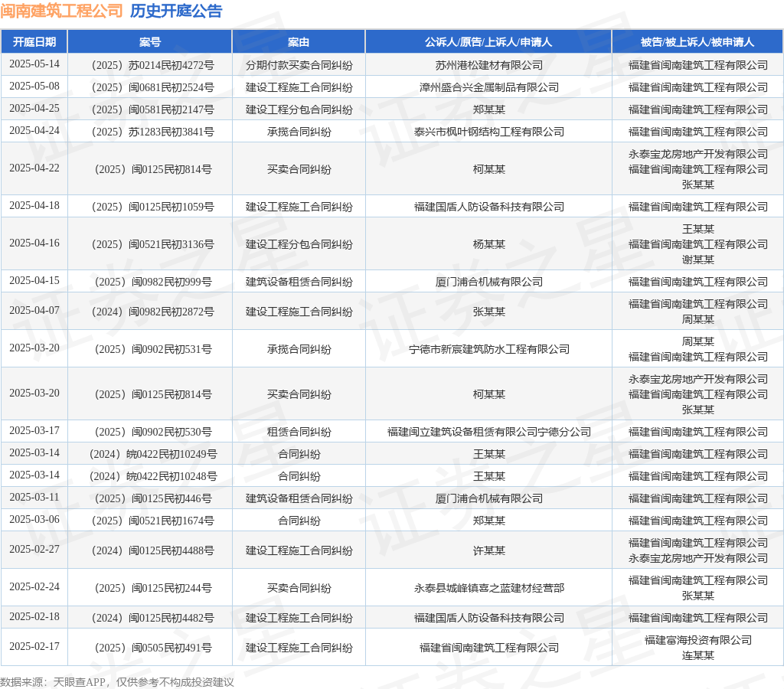The width and height of the screenshot is (784, 689).
Task: Select date cell 2025-02-24
Action: (34, 587)
